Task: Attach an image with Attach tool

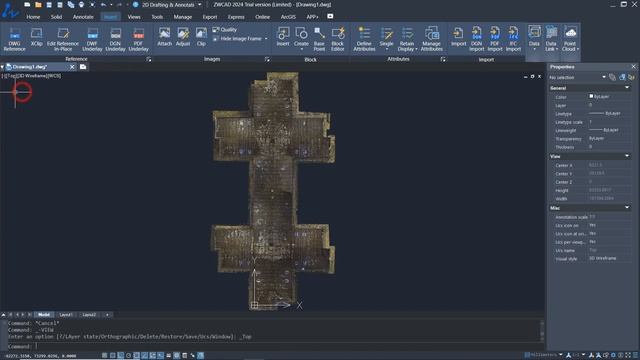Action: pyautogui.click(x=164, y=37)
